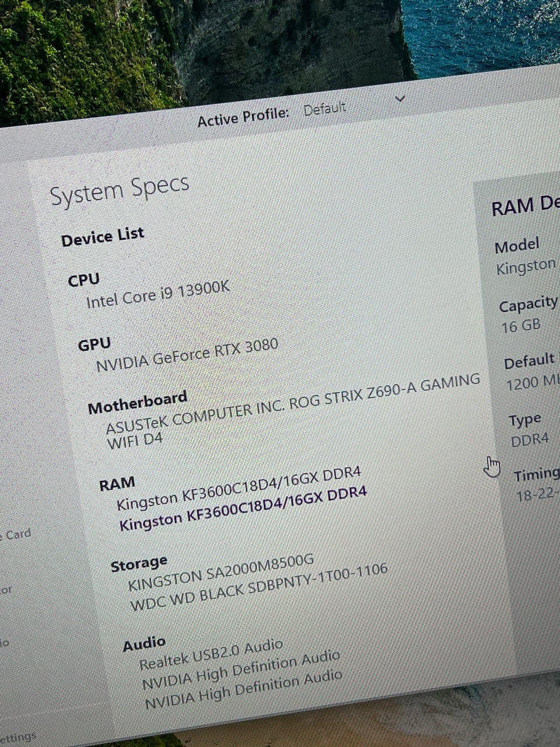The height and width of the screenshot is (747, 560).
Task: Click the System Specs heading
Action: click(120, 191)
